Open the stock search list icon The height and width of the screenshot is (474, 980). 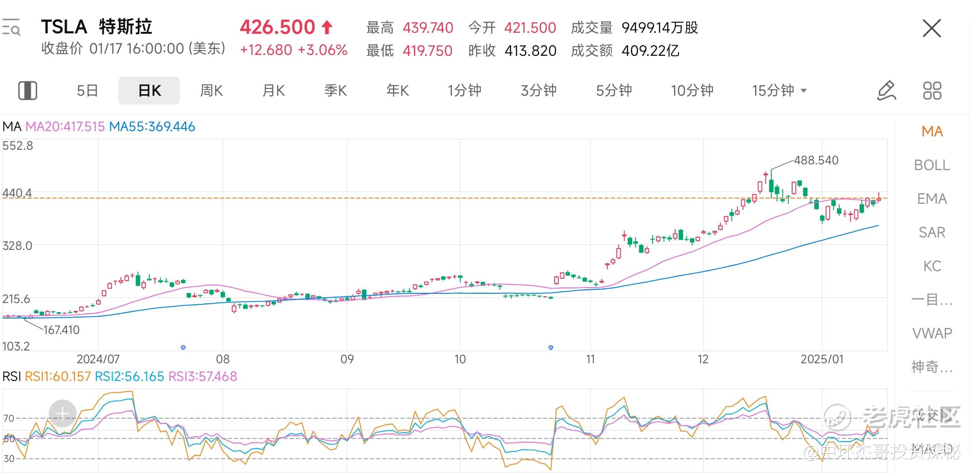pyautogui.click(x=11, y=27)
